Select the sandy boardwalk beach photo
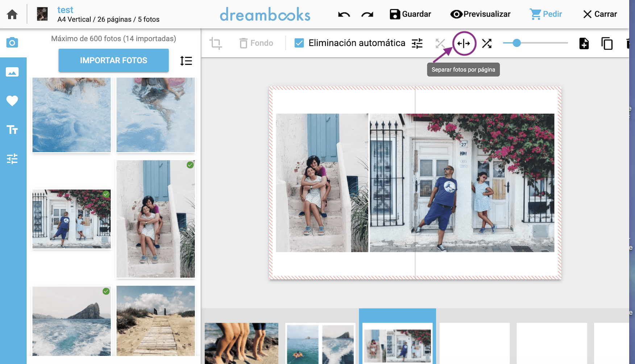The width and height of the screenshot is (635, 364). point(155,321)
